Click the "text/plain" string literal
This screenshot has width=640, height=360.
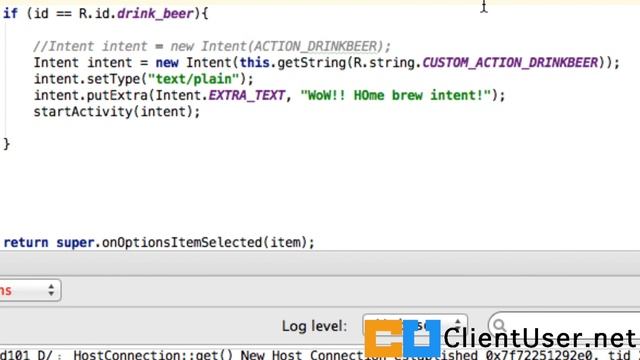[193, 79]
